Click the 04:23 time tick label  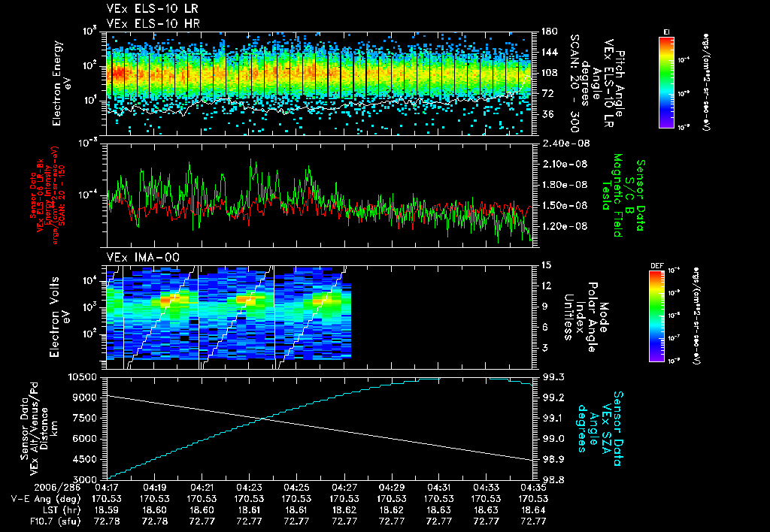pos(250,488)
